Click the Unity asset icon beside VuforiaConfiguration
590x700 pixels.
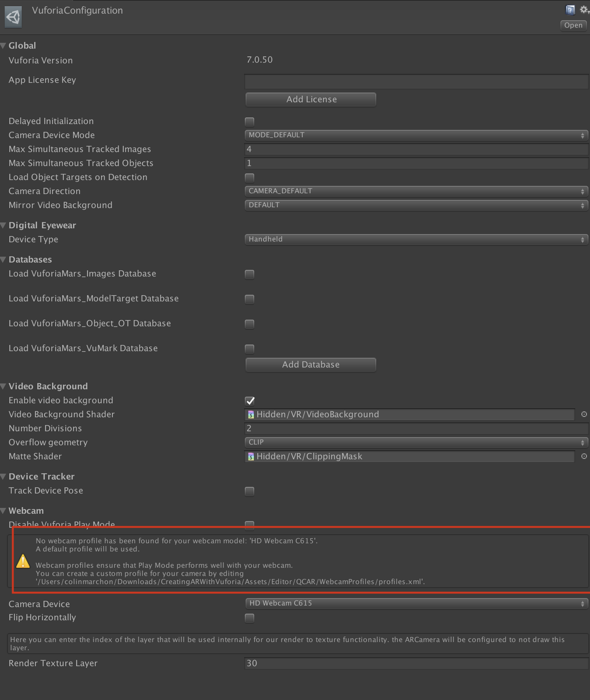(13, 17)
